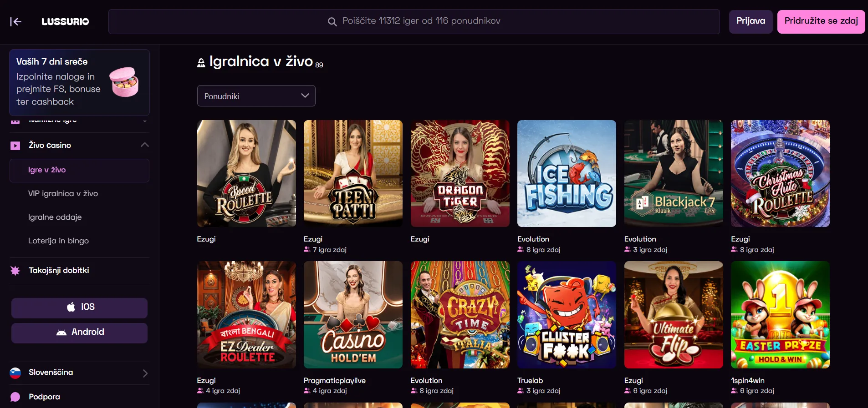Launch Blackjack 7 Klasik game

[674, 173]
